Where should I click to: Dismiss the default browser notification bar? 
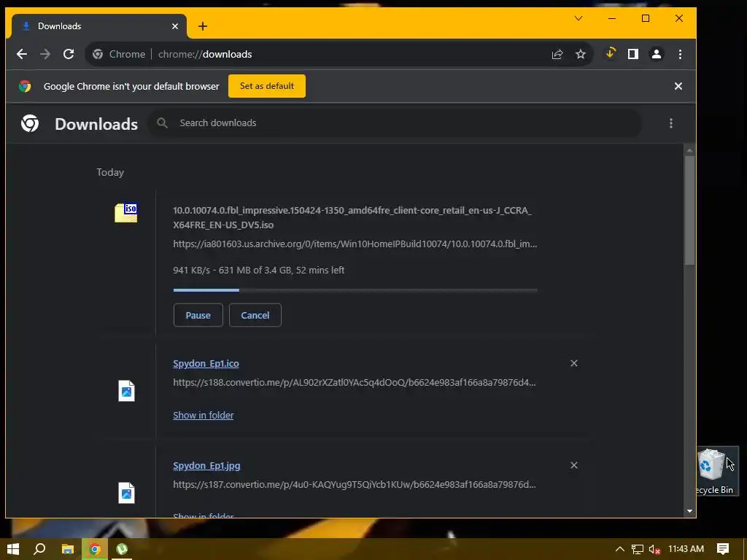tap(678, 86)
